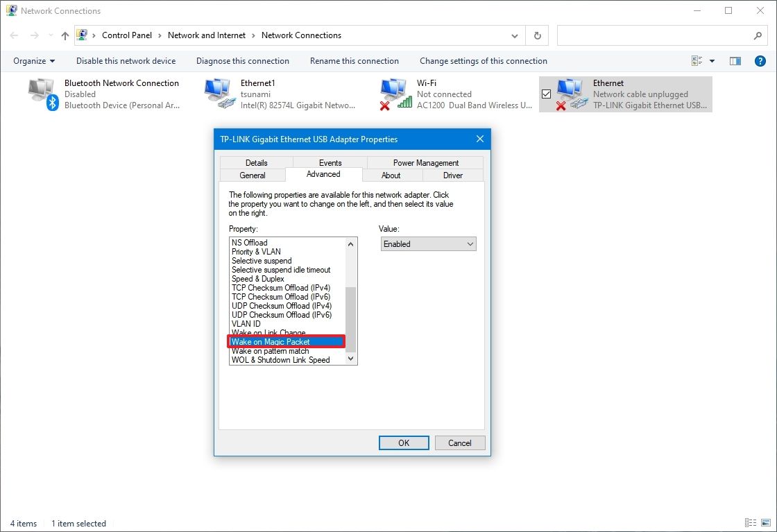This screenshot has height=532, width=777.
Task: Open the Bluetooth Network Connection adapter
Action: coord(42,94)
